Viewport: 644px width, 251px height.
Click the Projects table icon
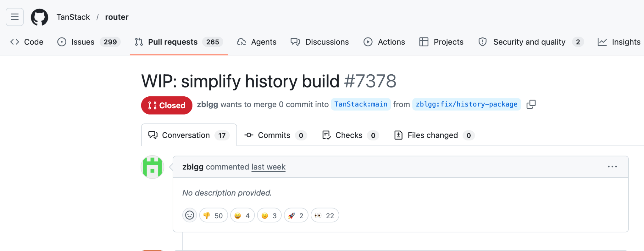pyautogui.click(x=424, y=42)
